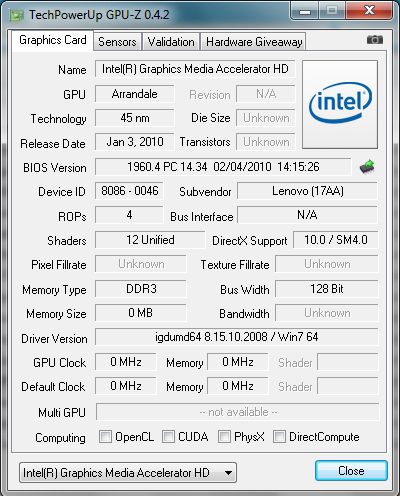The height and width of the screenshot is (496, 400).
Task: Open the Validation tab
Action: coord(171,42)
